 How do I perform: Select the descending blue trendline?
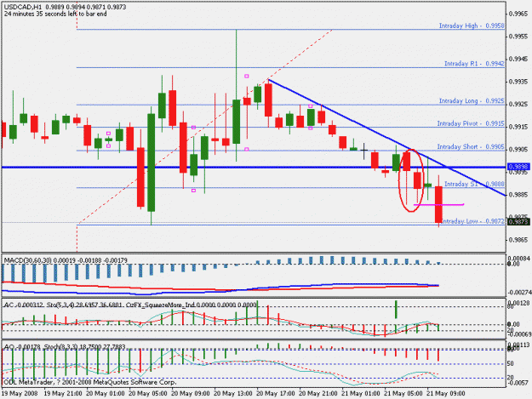click(x=386, y=138)
